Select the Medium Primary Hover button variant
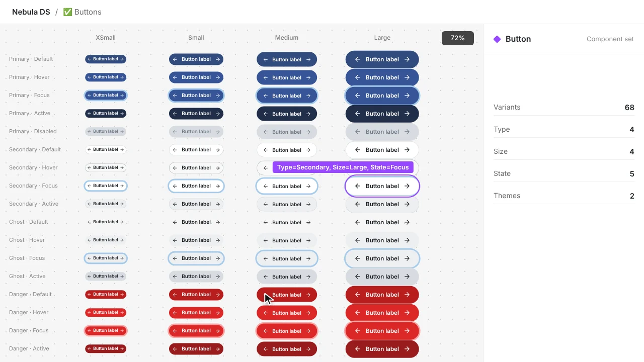 click(287, 77)
